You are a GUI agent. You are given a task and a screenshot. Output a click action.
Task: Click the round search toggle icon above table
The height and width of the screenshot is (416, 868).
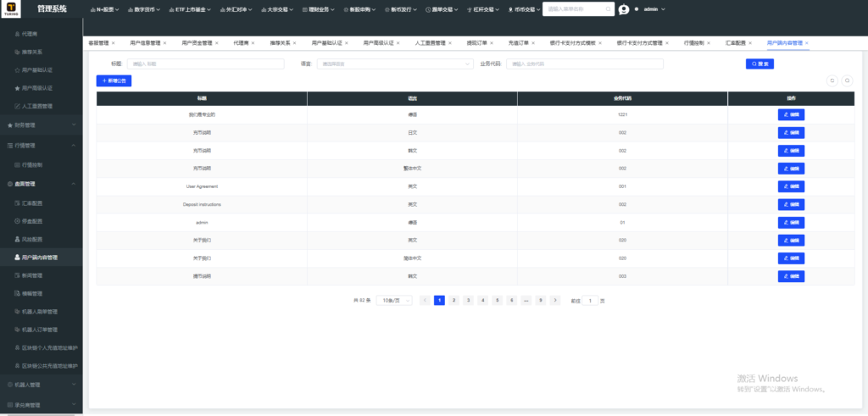847,80
